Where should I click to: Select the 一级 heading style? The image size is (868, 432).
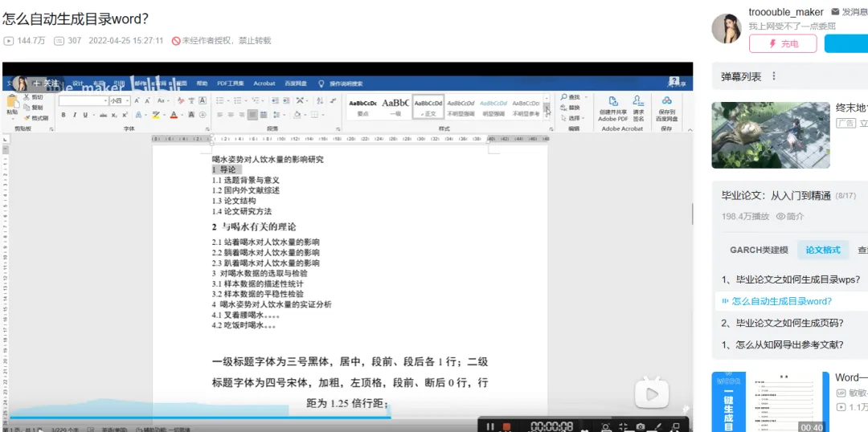(x=395, y=106)
